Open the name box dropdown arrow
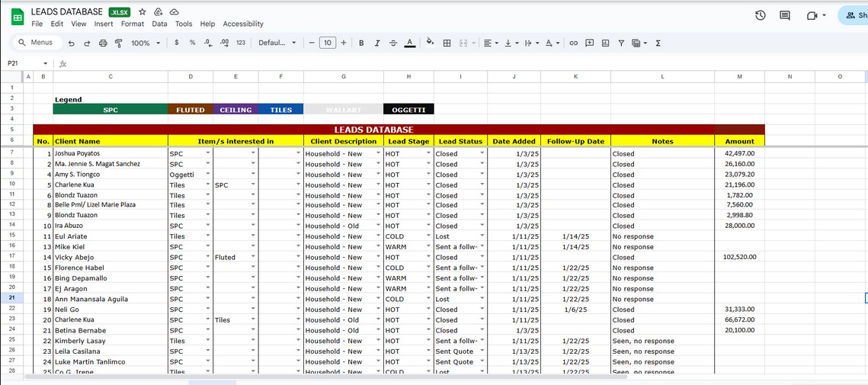 pos(46,64)
